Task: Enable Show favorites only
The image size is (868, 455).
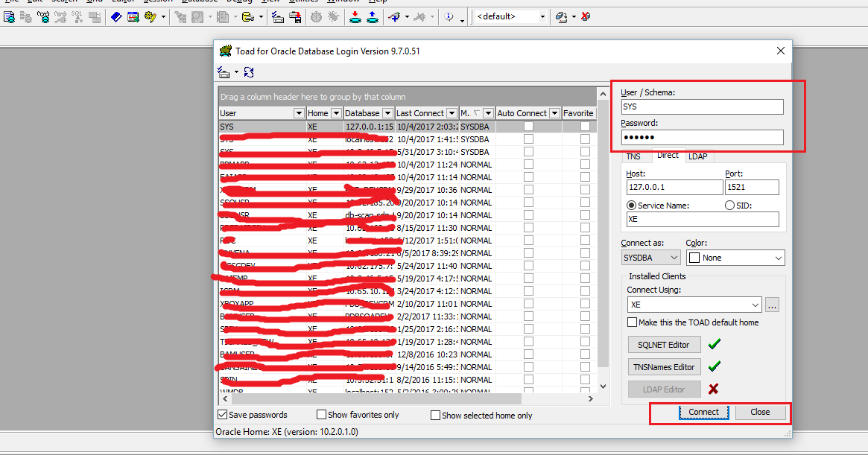Action: [321, 415]
